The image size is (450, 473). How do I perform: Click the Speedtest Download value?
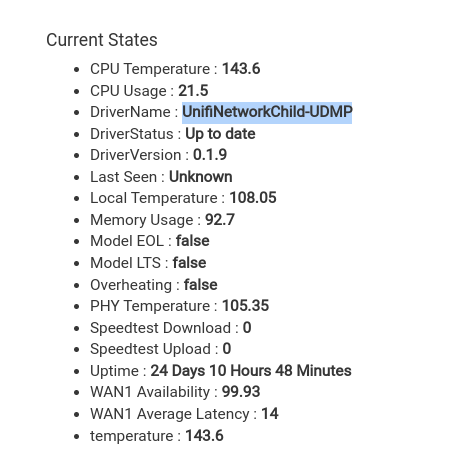pyautogui.click(x=247, y=328)
